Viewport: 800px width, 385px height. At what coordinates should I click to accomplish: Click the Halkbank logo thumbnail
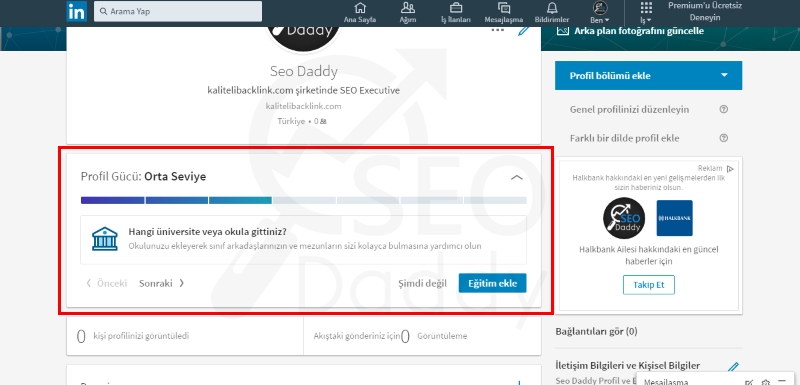pyautogui.click(x=674, y=218)
